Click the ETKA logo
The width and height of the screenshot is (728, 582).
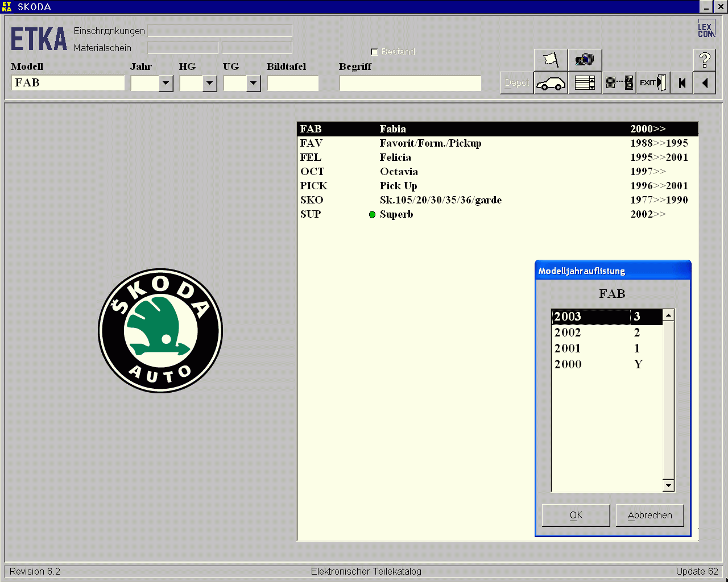click(x=39, y=39)
